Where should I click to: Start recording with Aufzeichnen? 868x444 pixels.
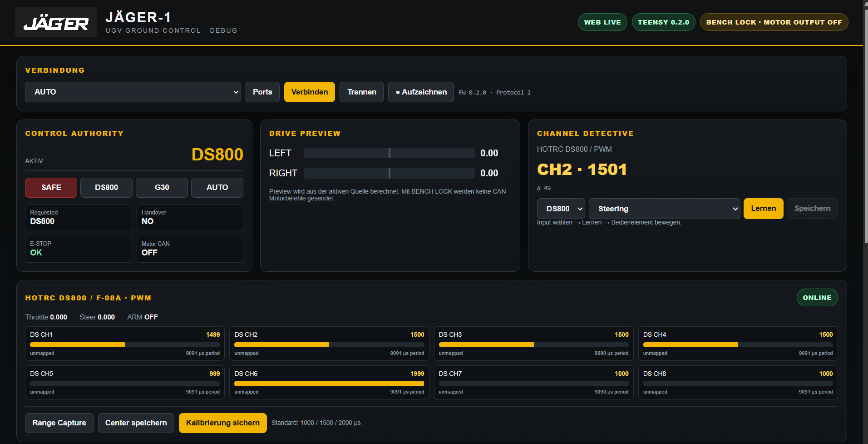click(x=421, y=92)
